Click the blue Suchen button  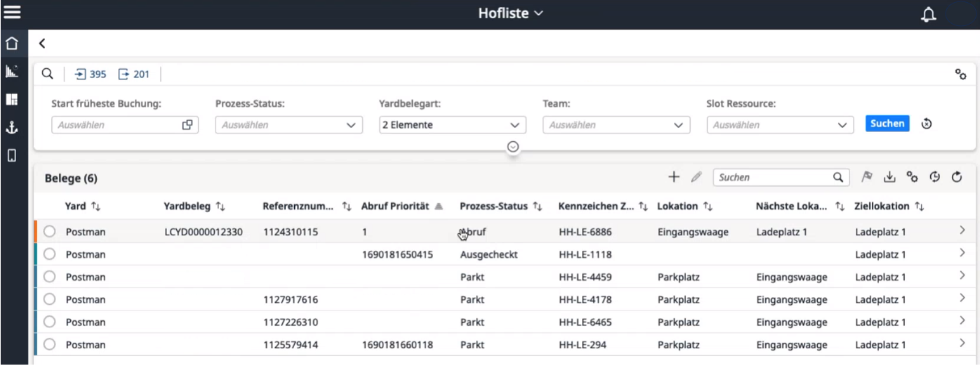[887, 124]
